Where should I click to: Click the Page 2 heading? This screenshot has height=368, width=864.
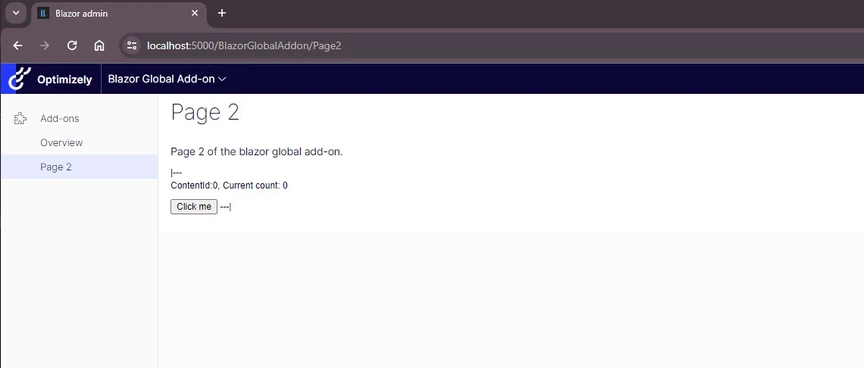coord(205,112)
